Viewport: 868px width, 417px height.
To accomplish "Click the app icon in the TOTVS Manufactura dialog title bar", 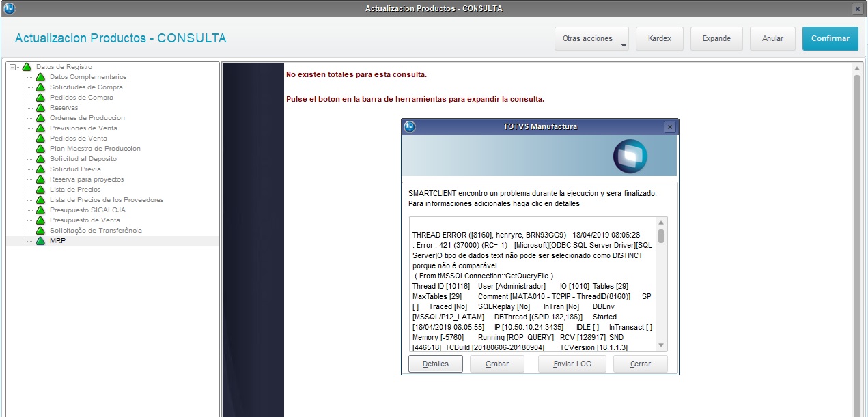I will (410, 127).
